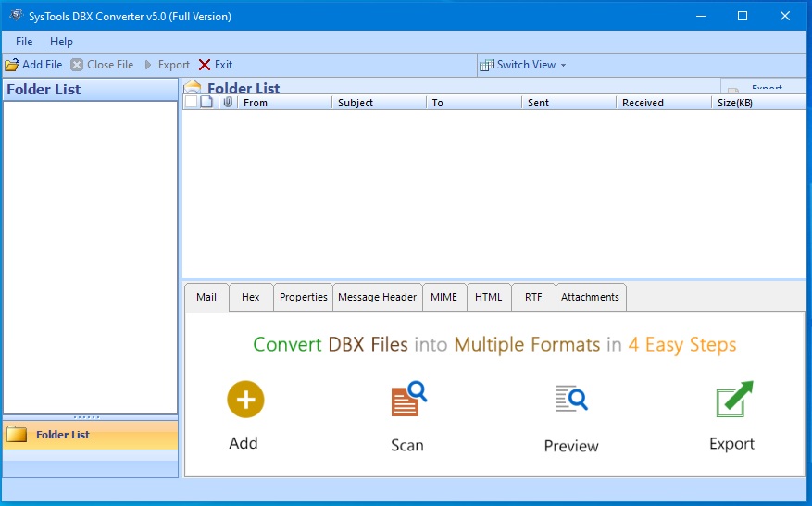The height and width of the screenshot is (506, 812).
Task: Click the Add step label
Action: (244, 443)
